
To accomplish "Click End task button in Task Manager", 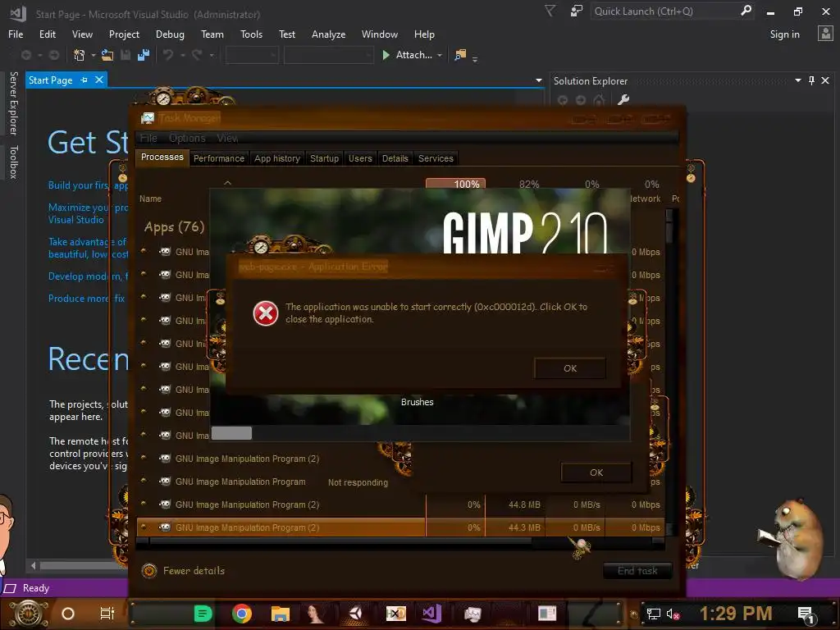I will click(x=637, y=571).
